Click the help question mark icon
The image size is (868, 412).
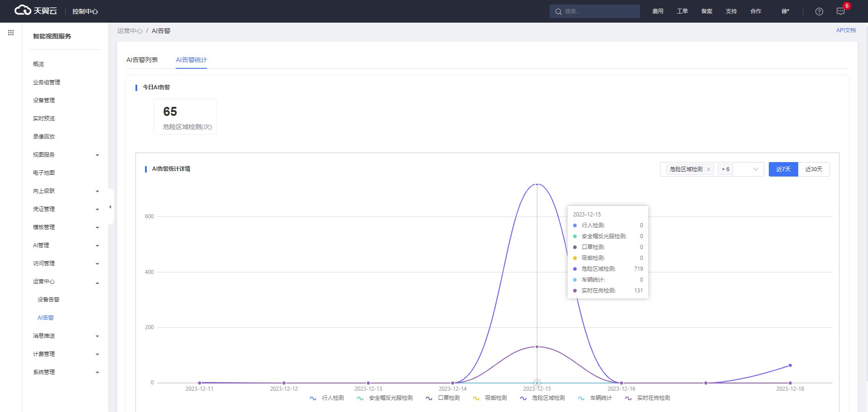[x=819, y=11]
